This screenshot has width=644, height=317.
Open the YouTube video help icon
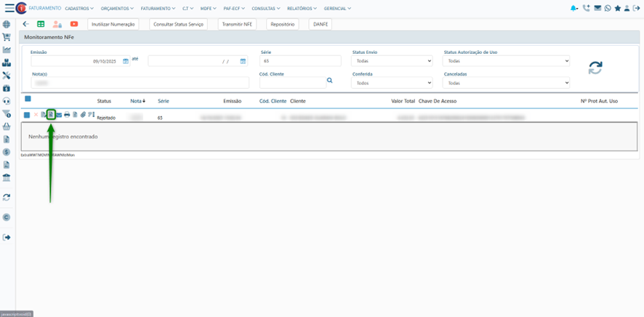click(74, 24)
